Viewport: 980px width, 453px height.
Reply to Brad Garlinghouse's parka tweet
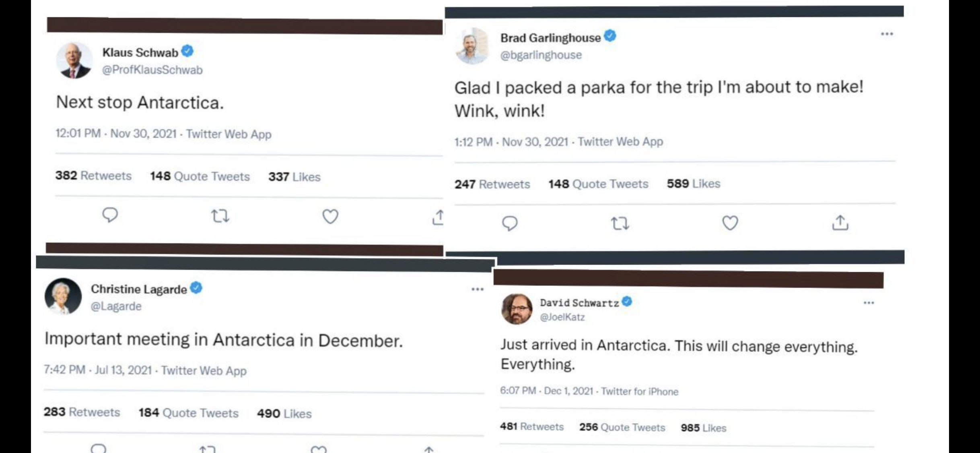pyautogui.click(x=510, y=223)
